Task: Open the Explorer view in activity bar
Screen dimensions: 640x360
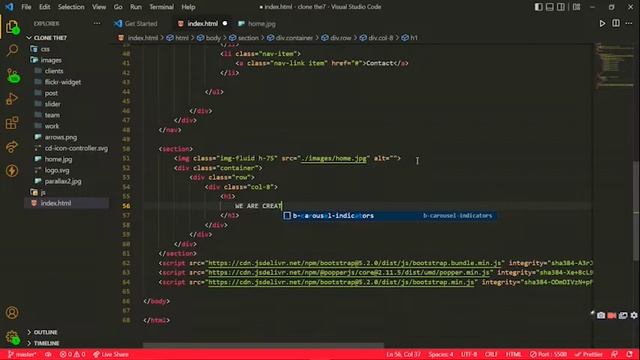Action: point(12,27)
